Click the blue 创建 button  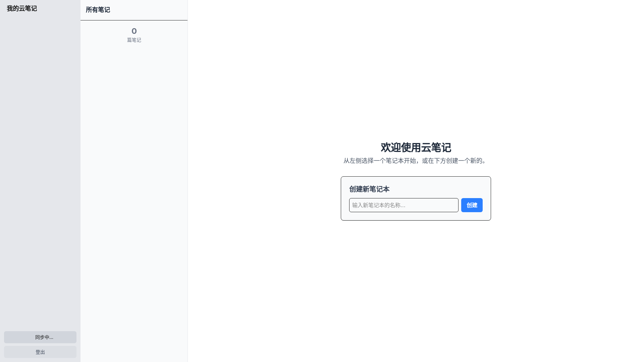(x=472, y=205)
